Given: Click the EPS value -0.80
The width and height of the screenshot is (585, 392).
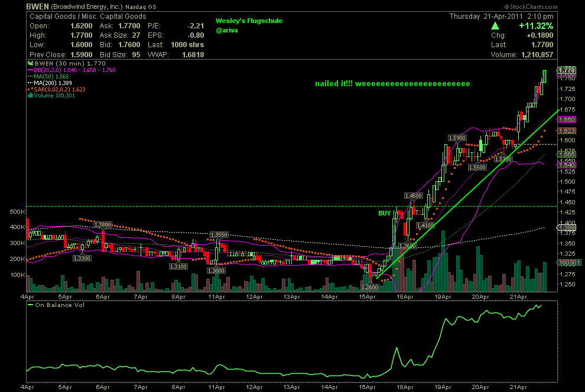Looking at the screenshot, I should click(196, 35).
